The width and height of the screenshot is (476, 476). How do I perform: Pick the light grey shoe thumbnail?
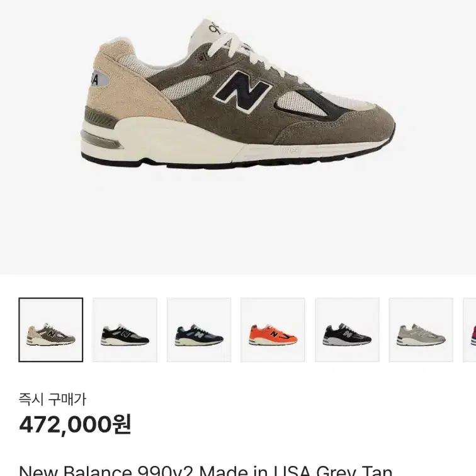click(x=421, y=330)
